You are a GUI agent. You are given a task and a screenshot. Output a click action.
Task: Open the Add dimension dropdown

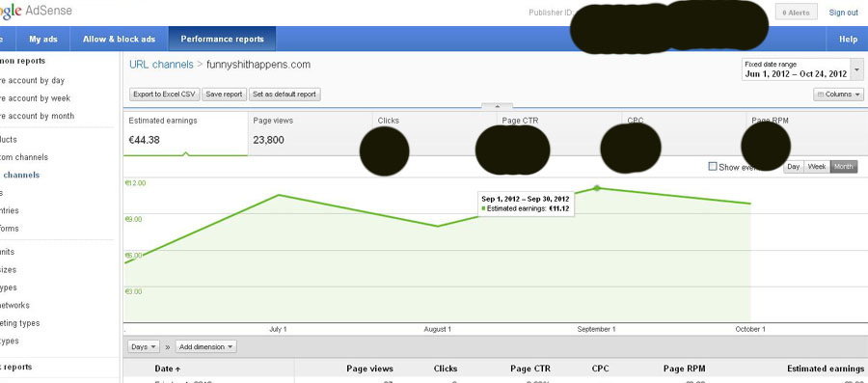pos(206,347)
